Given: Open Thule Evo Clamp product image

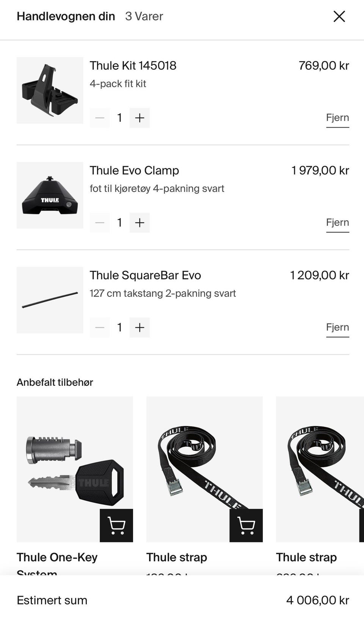Looking at the screenshot, I should pos(50,195).
